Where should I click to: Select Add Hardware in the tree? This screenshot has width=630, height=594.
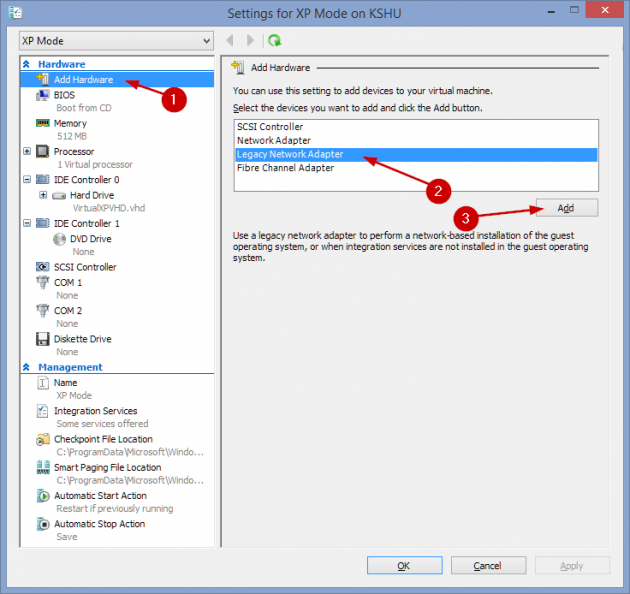pos(117,80)
